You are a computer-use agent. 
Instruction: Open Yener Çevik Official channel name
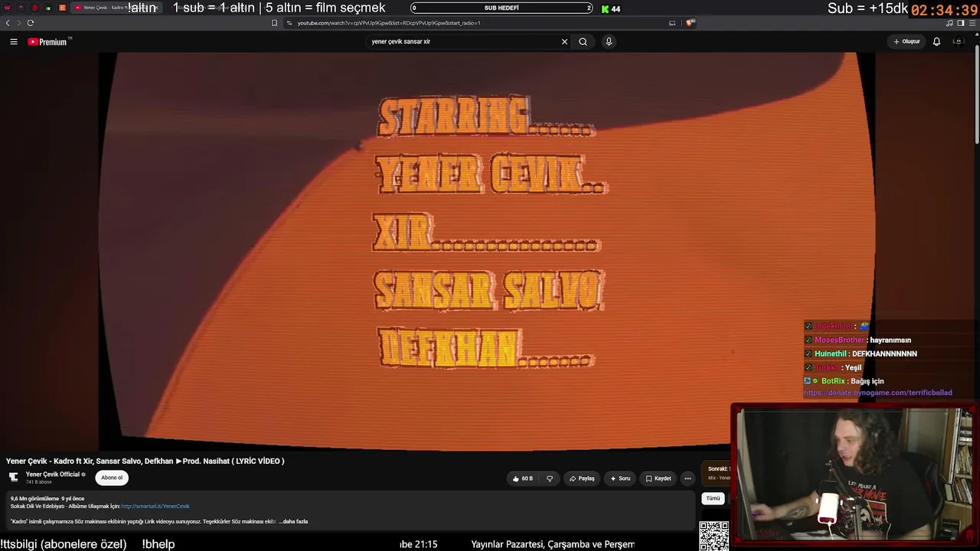53,474
